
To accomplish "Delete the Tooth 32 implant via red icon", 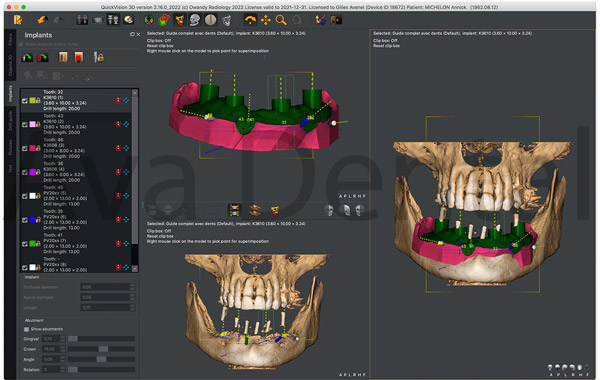I will 118,100.
